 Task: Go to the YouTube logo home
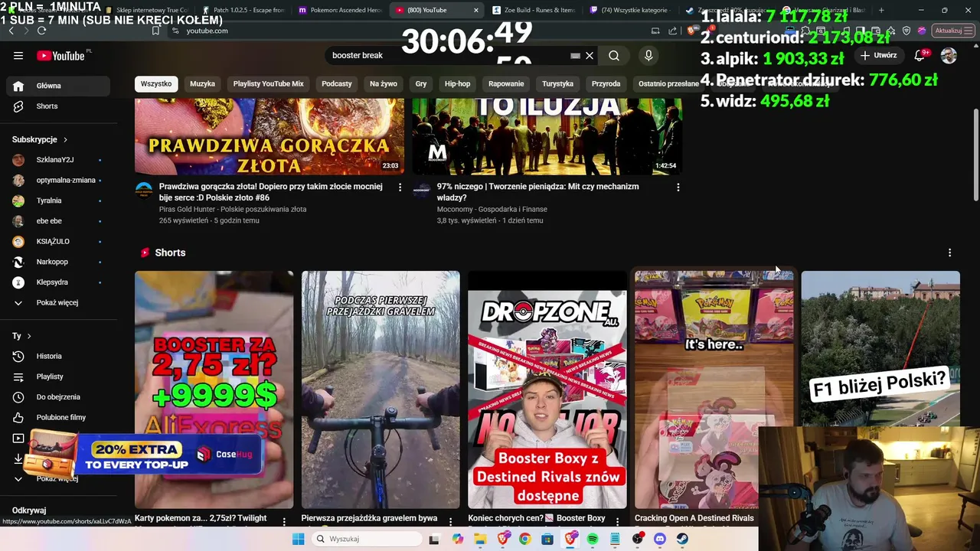pyautogui.click(x=61, y=55)
